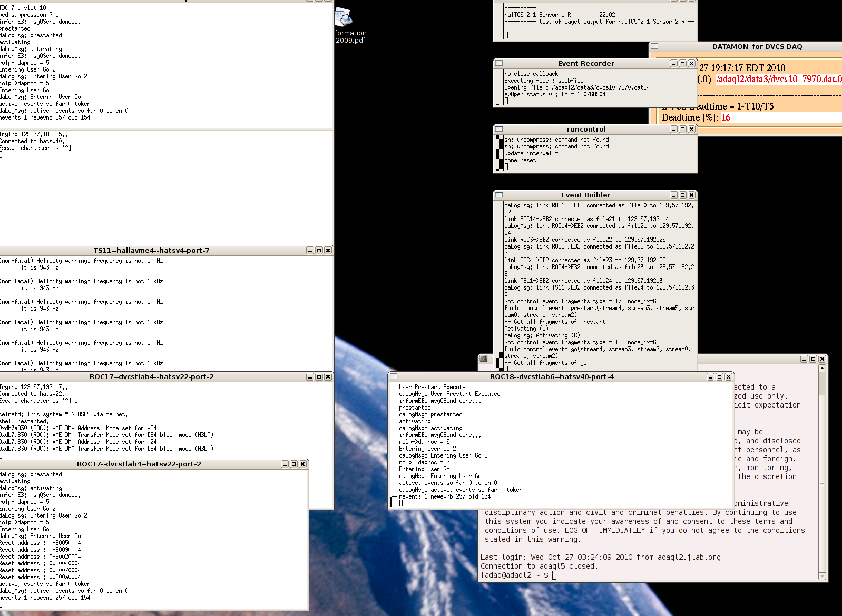
Task: Maximize the ROC18--dvcstlab6--hatsv40-port-4 window
Action: (719, 377)
